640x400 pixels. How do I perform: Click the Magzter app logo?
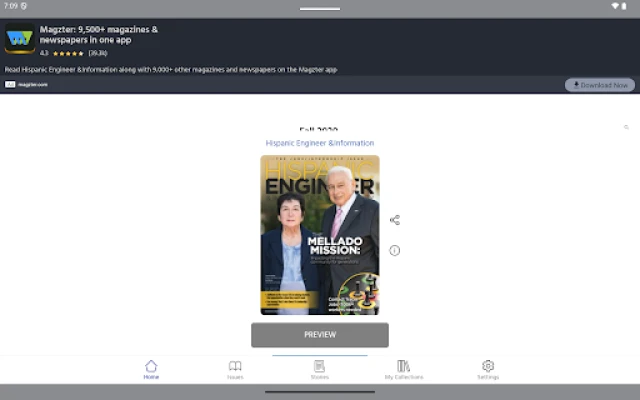(x=20, y=40)
